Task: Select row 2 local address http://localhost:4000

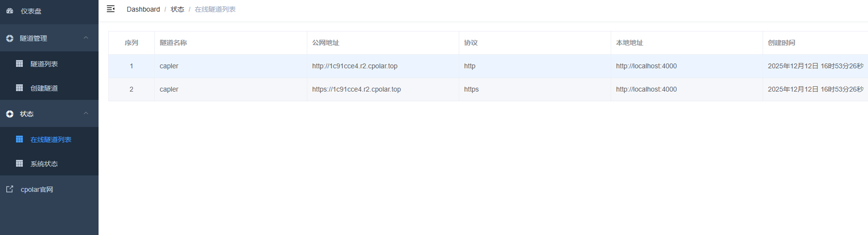Action: pyautogui.click(x=646, y=89)
